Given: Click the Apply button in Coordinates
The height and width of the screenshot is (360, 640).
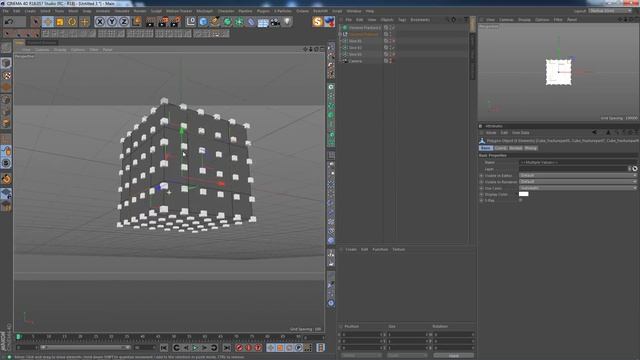Looking at the screenshot, I should [x=454, y=356].
